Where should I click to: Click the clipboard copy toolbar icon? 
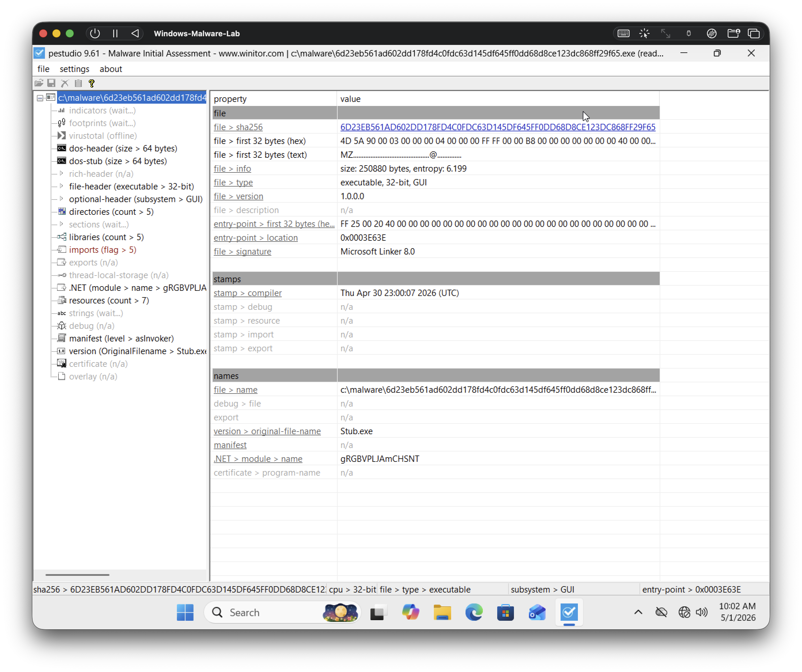[x=78, y=83]
